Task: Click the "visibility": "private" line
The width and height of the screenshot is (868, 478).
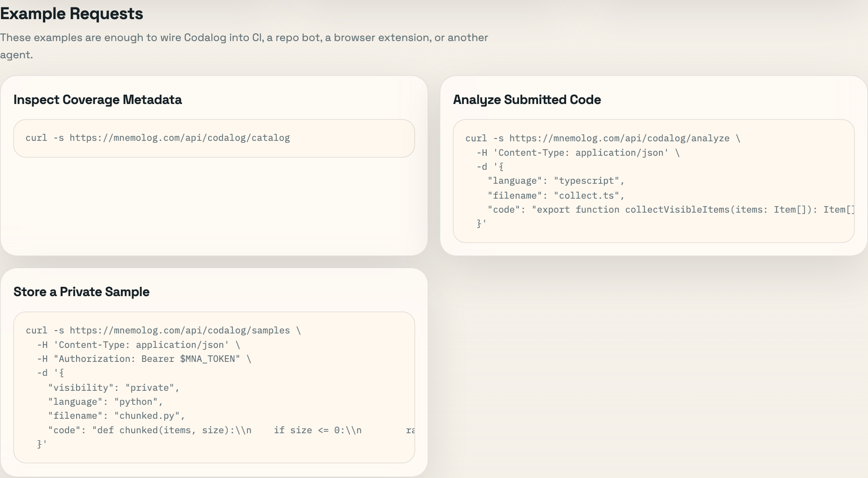Action: (114, 388)
